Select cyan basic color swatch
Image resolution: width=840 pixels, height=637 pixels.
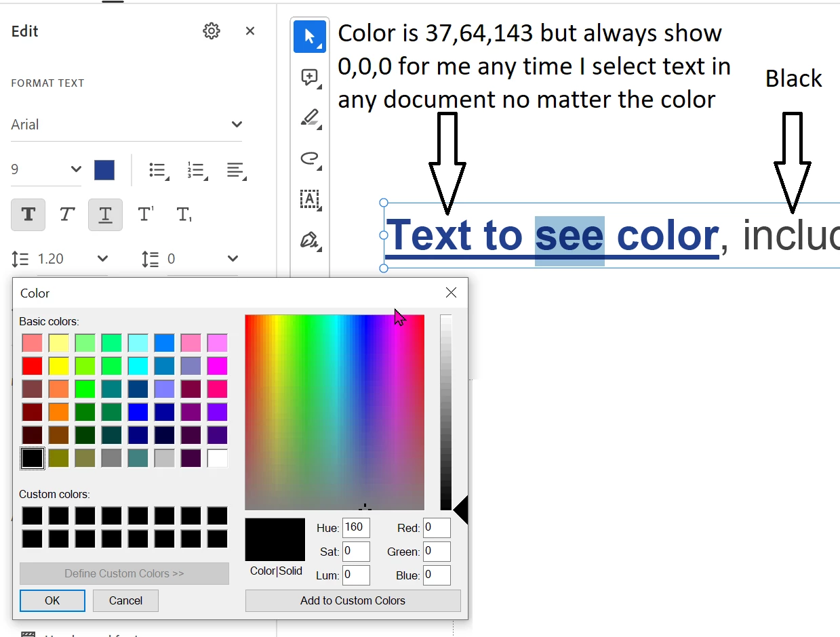(138, 367)
